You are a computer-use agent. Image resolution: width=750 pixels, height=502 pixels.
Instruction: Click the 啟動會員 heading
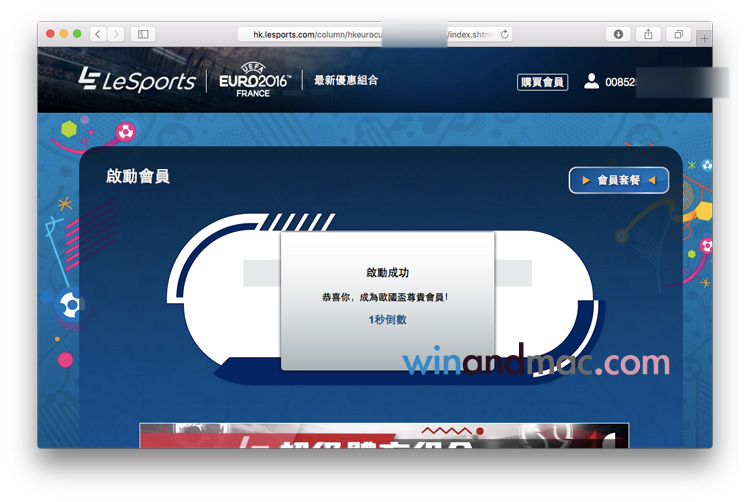point(138,176)
